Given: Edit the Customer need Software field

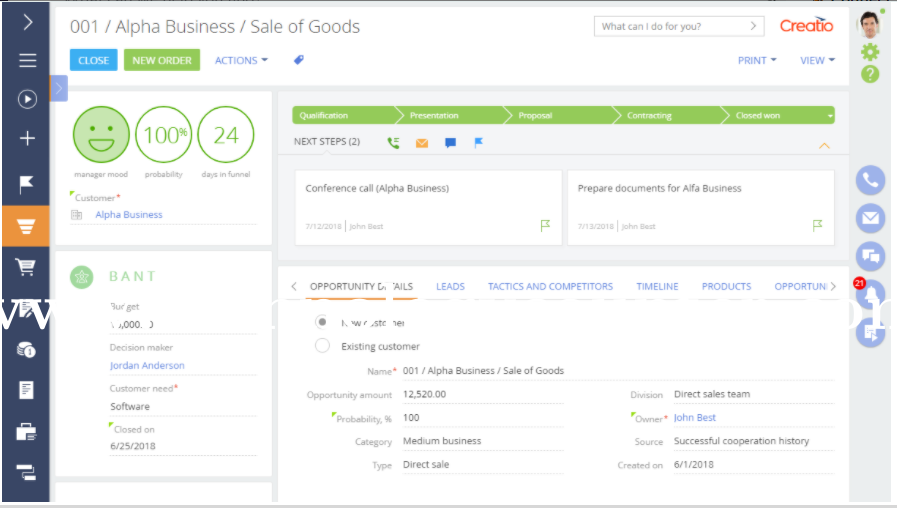Looking at the screenshot, I should [183, 406].
